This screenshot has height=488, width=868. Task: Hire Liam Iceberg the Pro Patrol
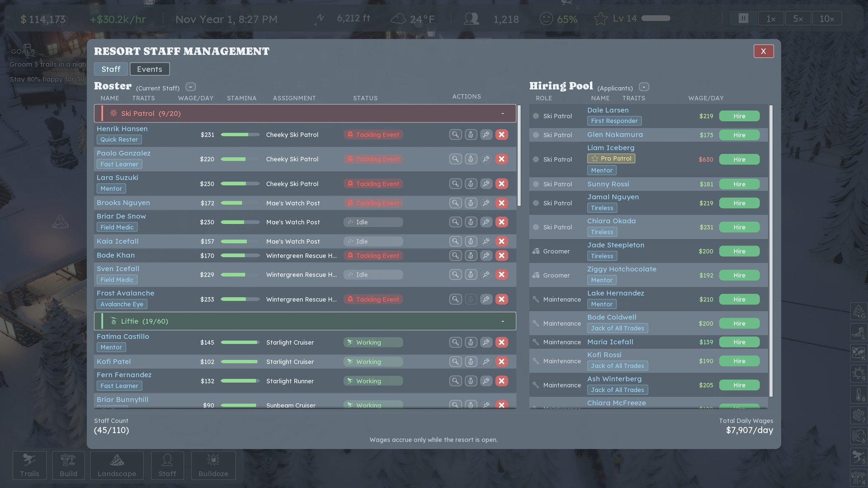click(x=739, y=160)
